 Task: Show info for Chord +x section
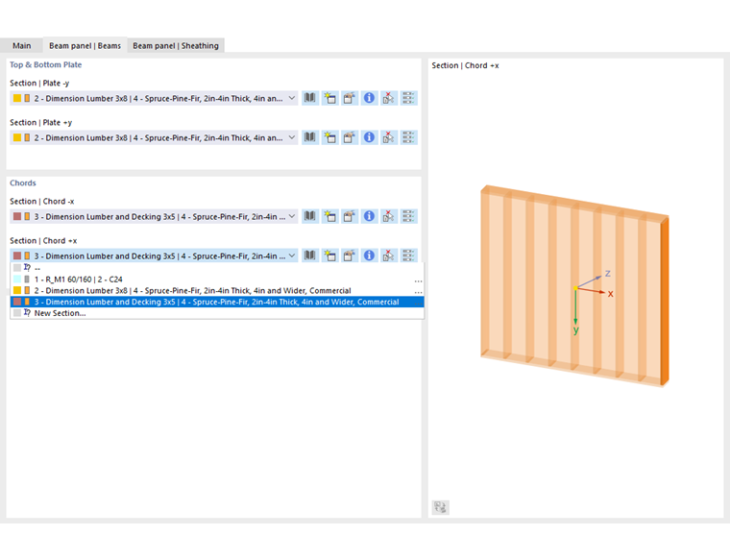(x=369, y=256)
